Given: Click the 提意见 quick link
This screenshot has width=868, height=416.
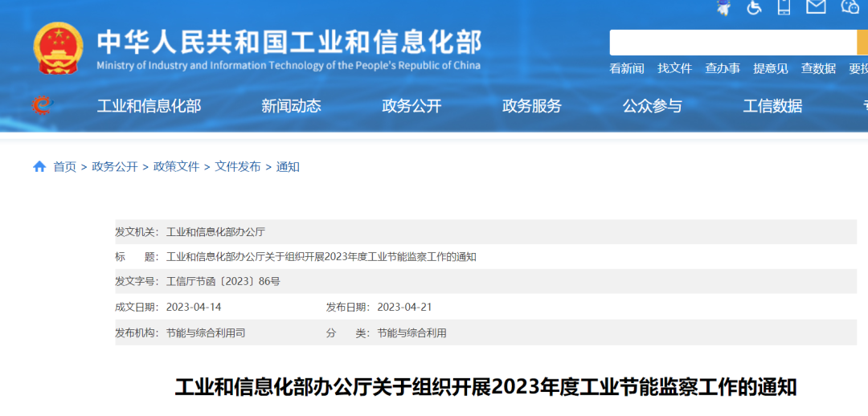Looking at the screenshot, I should 771,68.
